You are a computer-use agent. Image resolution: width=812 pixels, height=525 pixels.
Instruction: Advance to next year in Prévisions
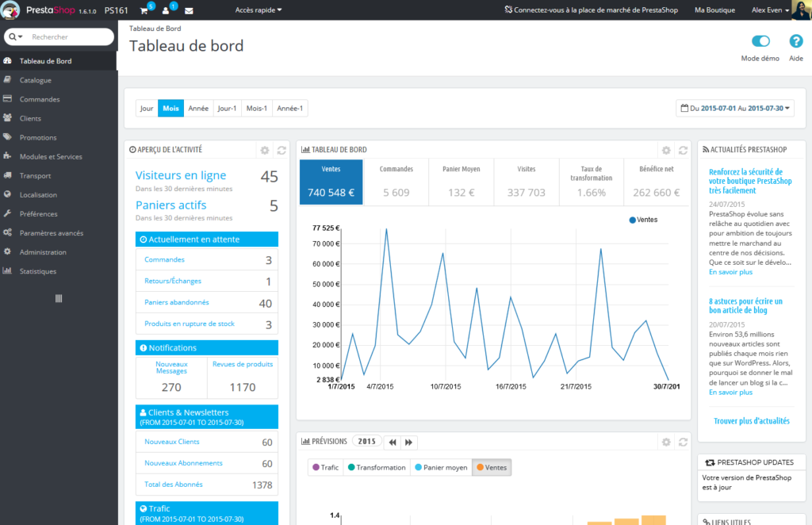(x=408, y=443)
